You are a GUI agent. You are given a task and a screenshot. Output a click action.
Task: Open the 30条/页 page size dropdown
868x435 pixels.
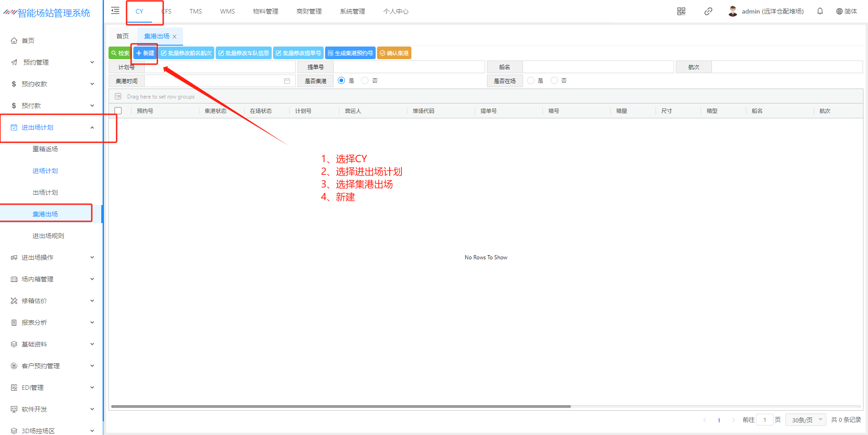806,420
